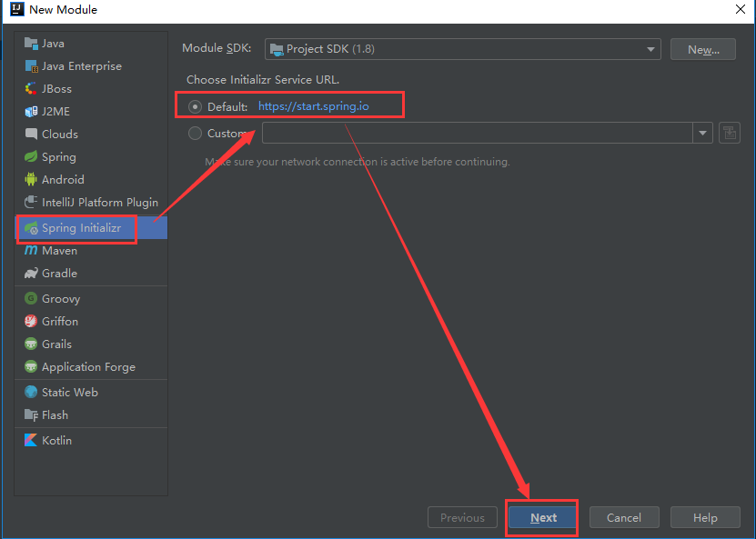The image size is (756, 539).
Task: Click the Clouds icon
Action: click(31, 134)
